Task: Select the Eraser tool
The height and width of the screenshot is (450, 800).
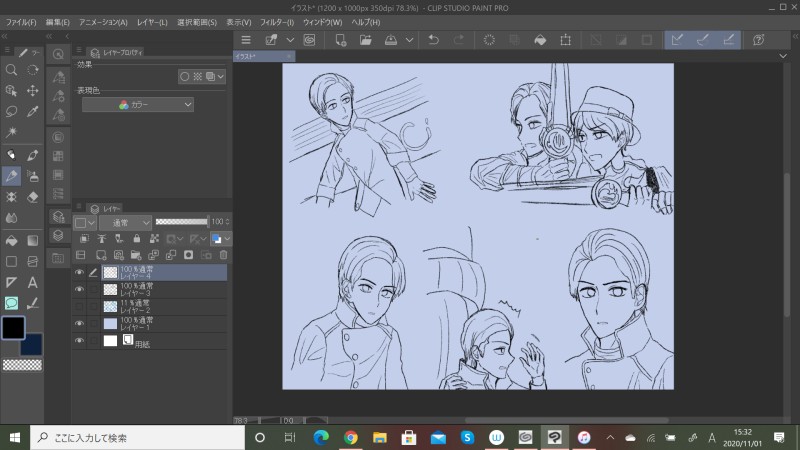Action: coord(33,197)
